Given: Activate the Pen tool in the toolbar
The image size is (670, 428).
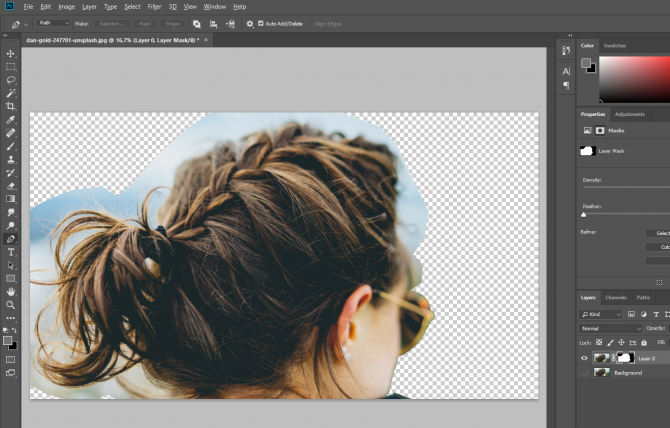Looking at the screenshot, I should coord(11,239).
